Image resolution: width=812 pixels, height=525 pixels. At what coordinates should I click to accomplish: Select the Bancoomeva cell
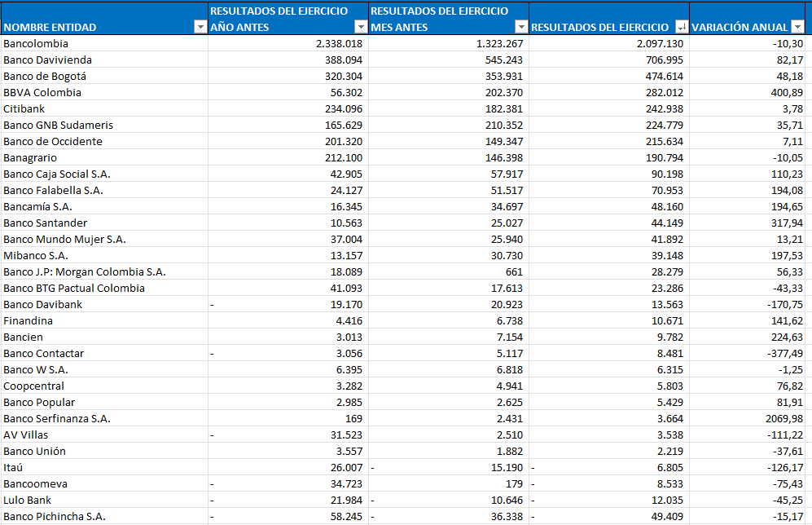click(x=104, y=484)
